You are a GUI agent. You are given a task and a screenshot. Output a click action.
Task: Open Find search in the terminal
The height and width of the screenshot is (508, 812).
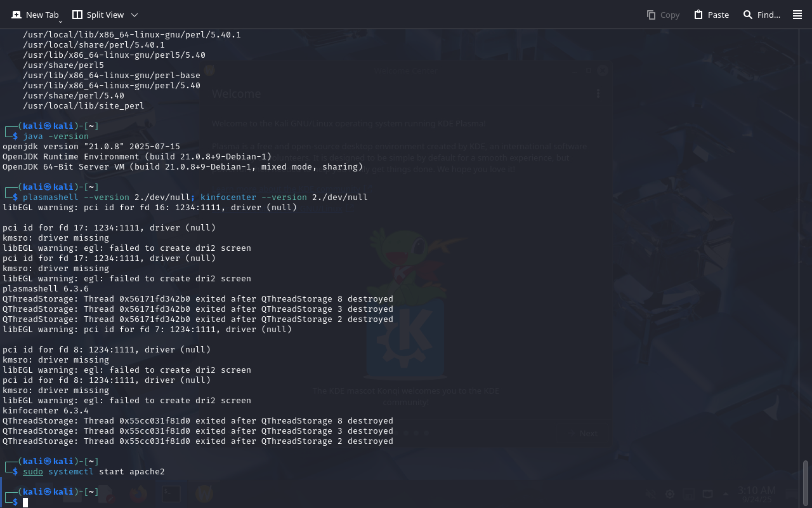761,15
